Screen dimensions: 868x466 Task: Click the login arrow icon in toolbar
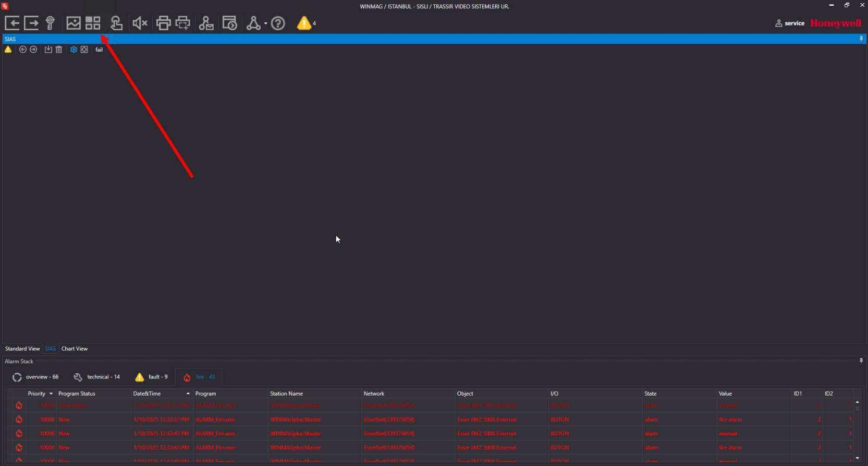[x=13, y=23]
